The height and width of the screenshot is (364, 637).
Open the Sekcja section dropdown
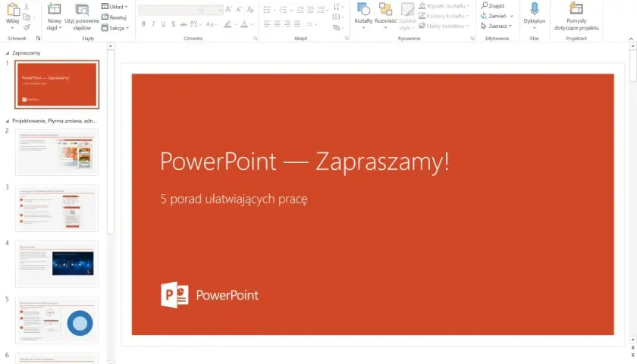click(115, 28)
